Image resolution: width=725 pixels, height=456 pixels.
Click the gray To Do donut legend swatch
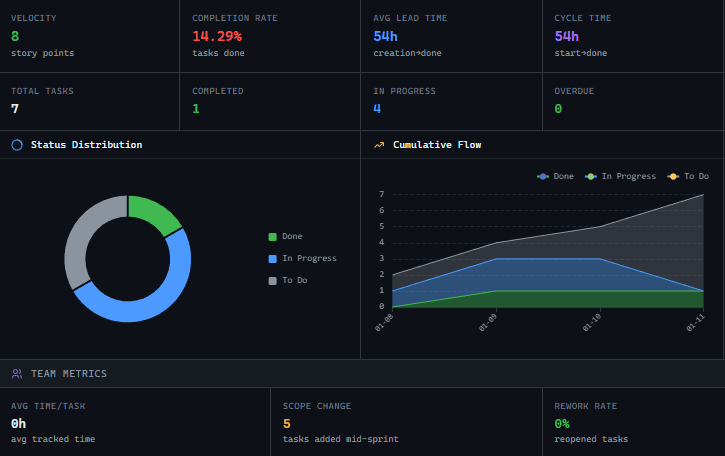272,281
